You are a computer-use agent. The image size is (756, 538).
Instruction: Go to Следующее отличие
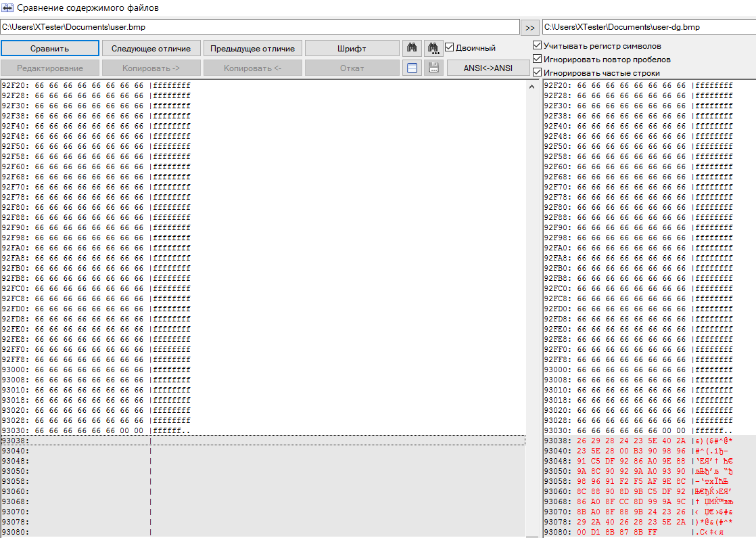tap(151, 49)
